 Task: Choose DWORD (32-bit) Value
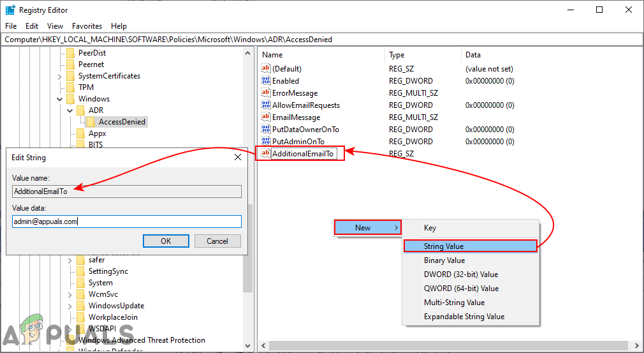coord(471,274)
